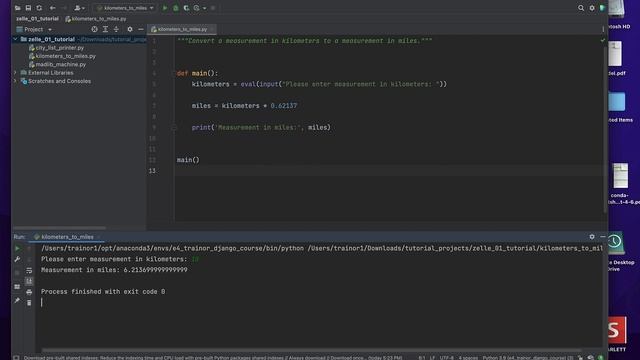
Task: Toggle soft-wrap in Run console
Action: [x=29, y=270]
